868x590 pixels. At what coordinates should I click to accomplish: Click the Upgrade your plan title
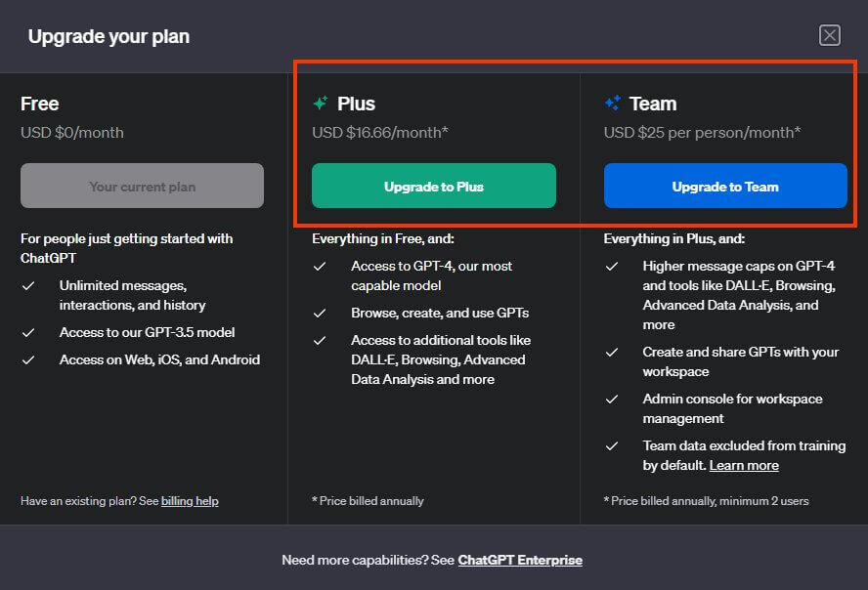pos(108,36)
